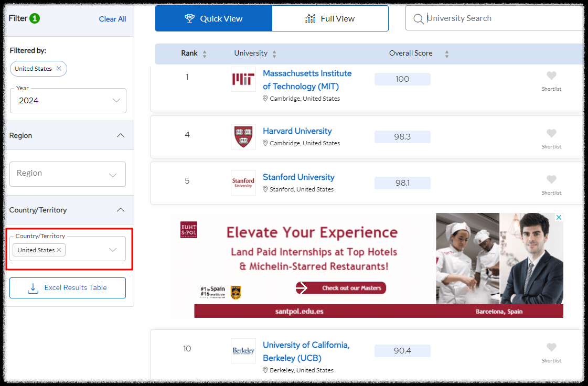
Task: Shortlist MIT with the heart icon
Action: point(551,76)
